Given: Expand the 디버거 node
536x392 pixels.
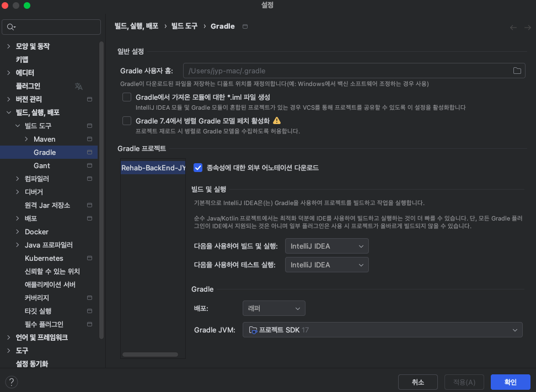Looking at the screenshot, I should [18, 192].
